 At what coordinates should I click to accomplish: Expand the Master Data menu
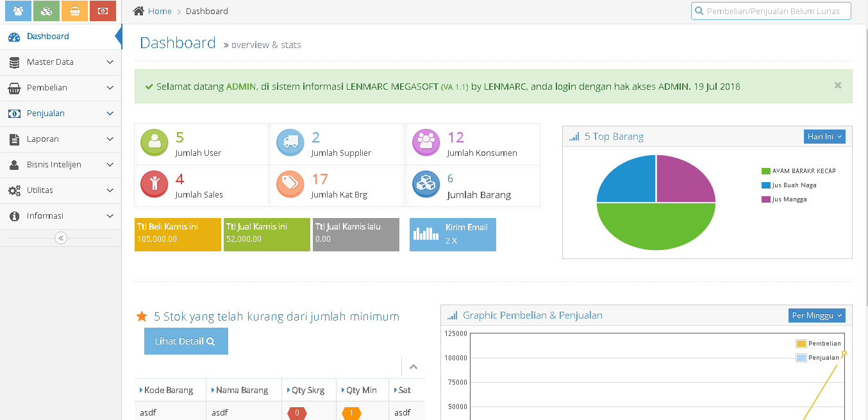pos(60,62)
